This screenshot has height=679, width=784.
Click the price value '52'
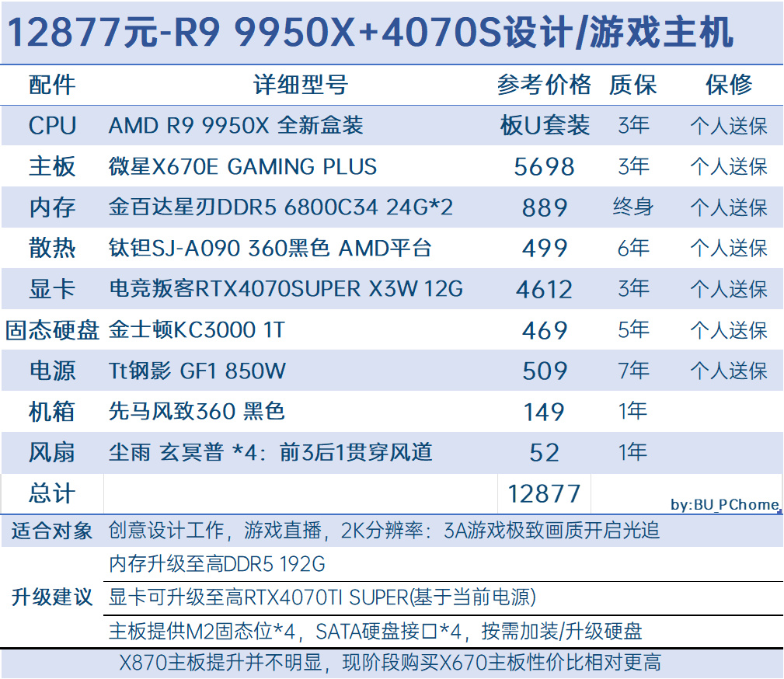pyautogui.click(x=545, y=453)
